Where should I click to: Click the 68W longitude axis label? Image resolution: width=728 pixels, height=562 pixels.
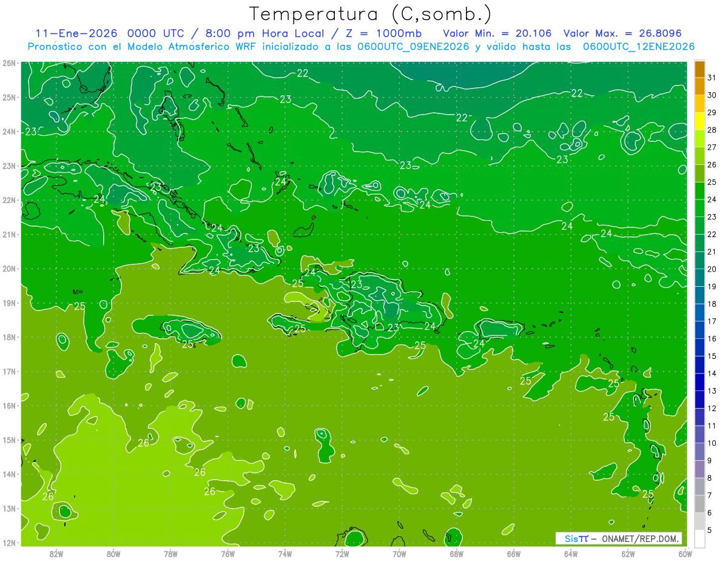coord(456,553)
